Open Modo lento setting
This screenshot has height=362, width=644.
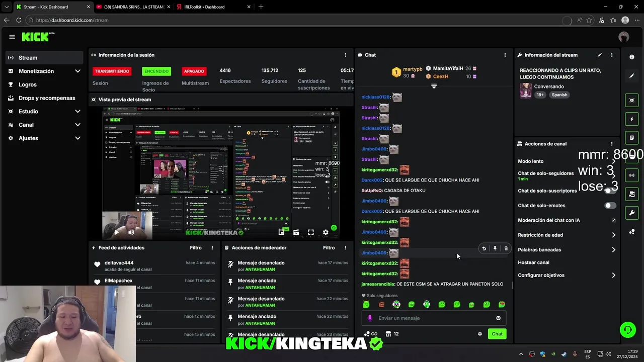coord(567,161)
